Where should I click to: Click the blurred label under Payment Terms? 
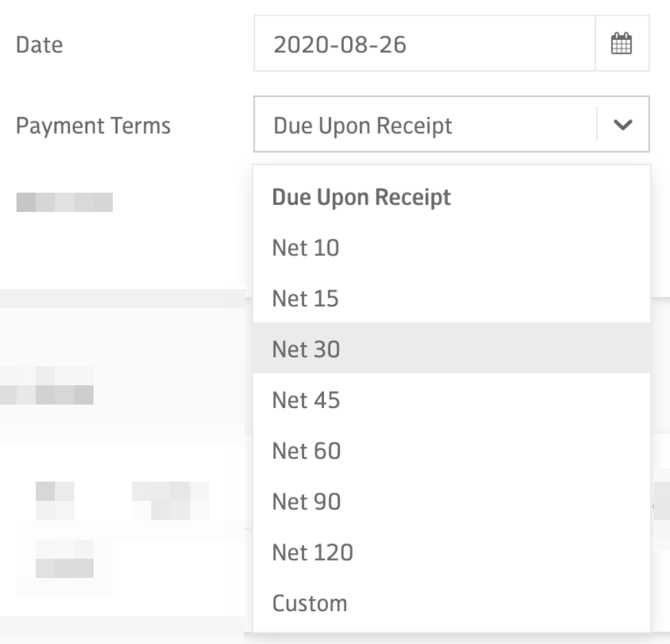tap(65, 202)
